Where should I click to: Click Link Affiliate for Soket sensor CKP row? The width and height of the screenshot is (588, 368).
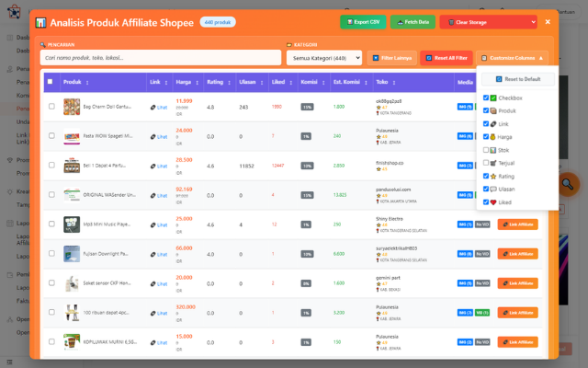click(517, 283)
